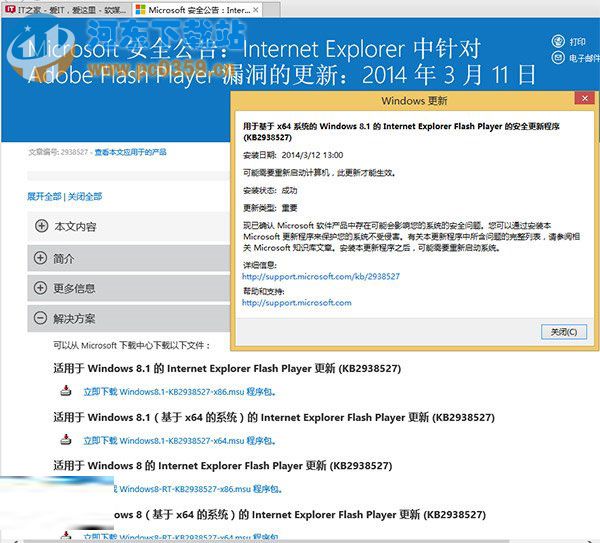Viewport: 600px width, 543px height.
Task: Select the Microsoft 安全公告 tab
Action: [x=197, y=10]
